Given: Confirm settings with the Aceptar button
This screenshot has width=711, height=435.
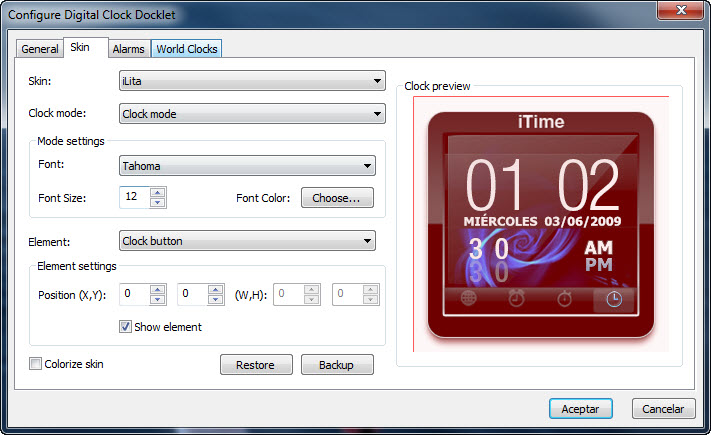Looking at the screenshot, I should [580, 409].
